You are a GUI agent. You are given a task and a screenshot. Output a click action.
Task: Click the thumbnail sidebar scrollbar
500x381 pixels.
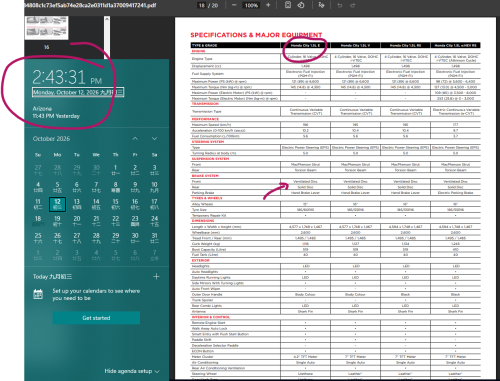(x=107, y=37)
